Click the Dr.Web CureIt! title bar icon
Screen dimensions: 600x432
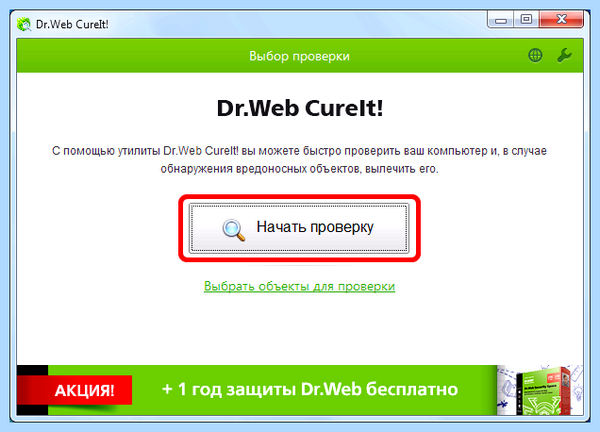[24, 24]
